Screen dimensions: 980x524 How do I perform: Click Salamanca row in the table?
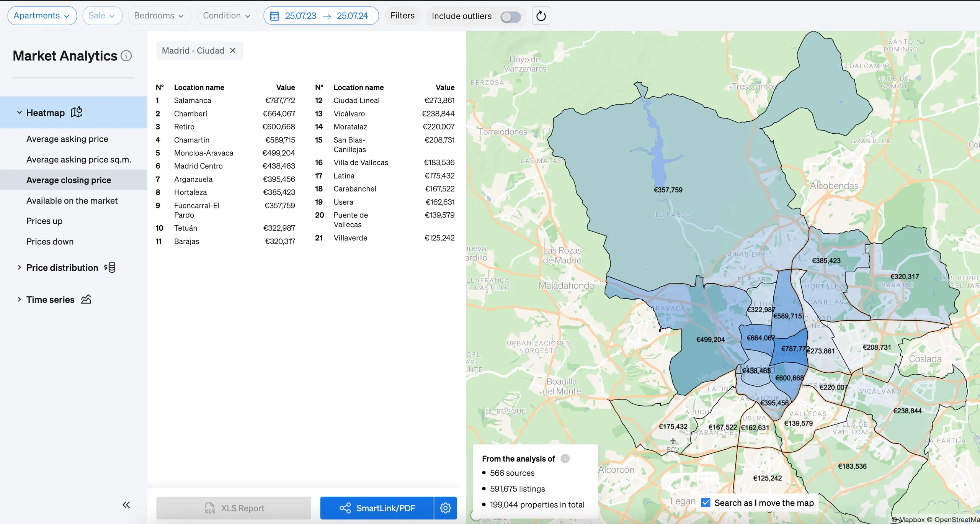pyautogui.click(x=225, y=100)
